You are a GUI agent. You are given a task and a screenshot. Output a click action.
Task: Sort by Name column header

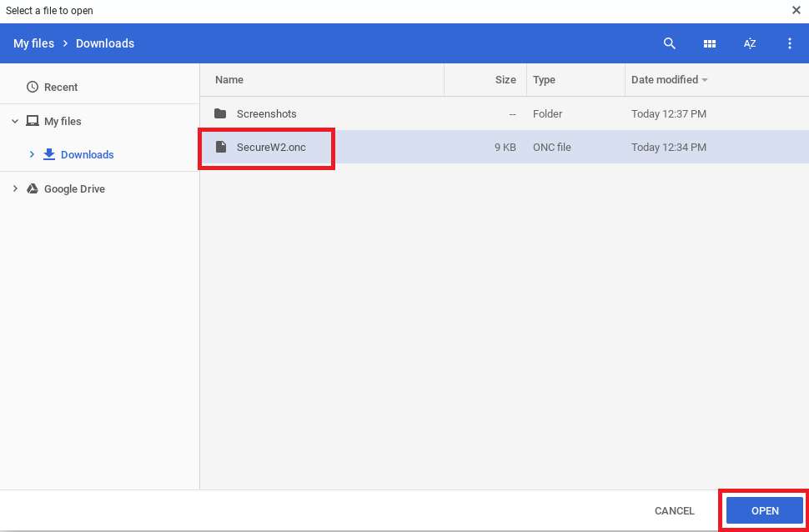coord(229,79)
